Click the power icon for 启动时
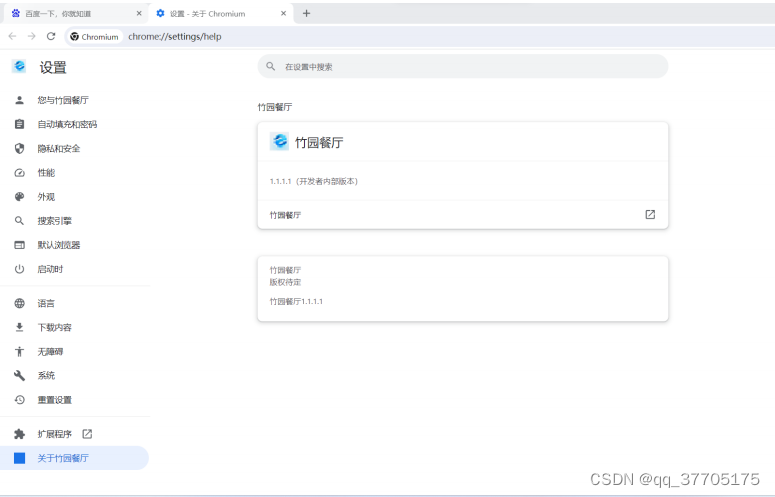This screenshot has width=775, height=497. click(x=19, y=269)
